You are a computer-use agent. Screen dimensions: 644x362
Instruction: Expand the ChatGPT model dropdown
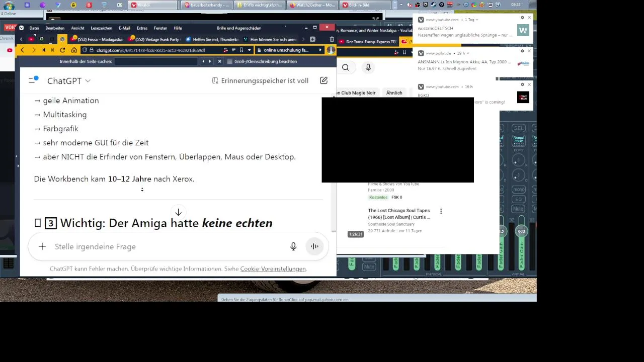point(69,80)
